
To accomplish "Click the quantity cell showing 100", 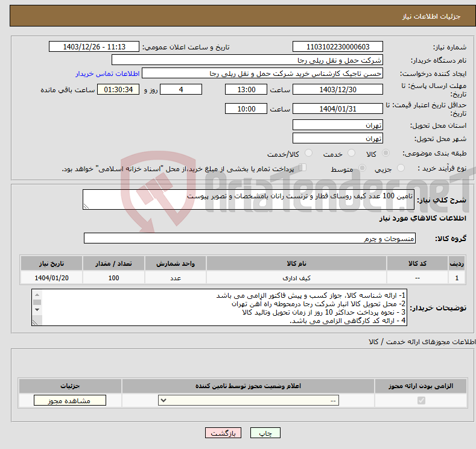I will 113,278.
